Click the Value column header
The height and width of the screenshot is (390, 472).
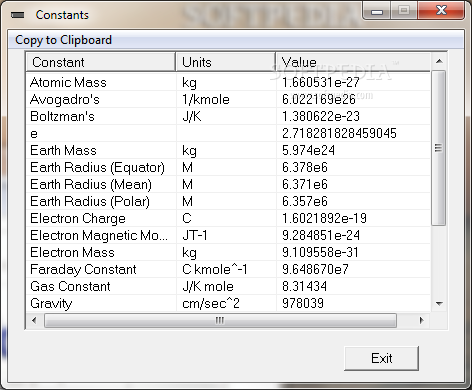tap(353, 62)
